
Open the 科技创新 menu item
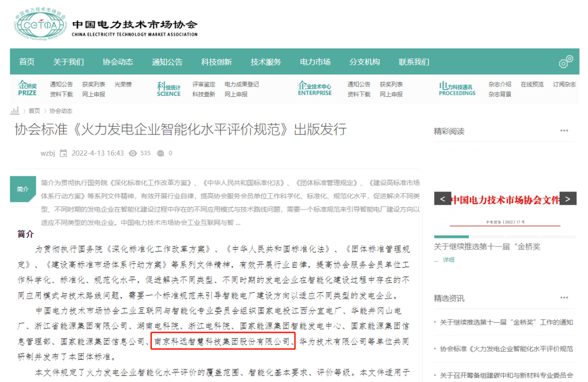click(216, 61)
